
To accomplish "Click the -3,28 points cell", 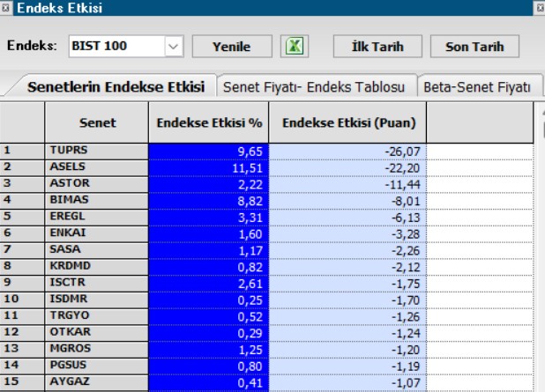I will click(347, 234).
